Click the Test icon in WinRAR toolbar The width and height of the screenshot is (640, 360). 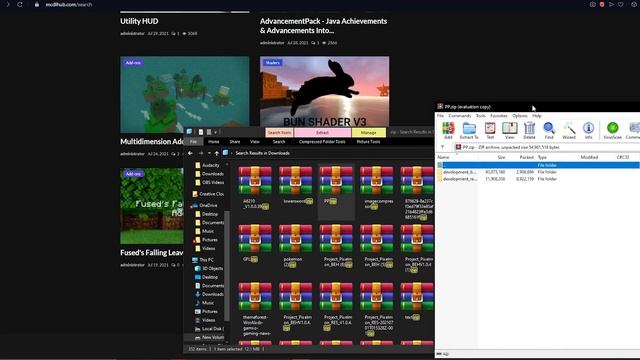(x=490, y=130)
